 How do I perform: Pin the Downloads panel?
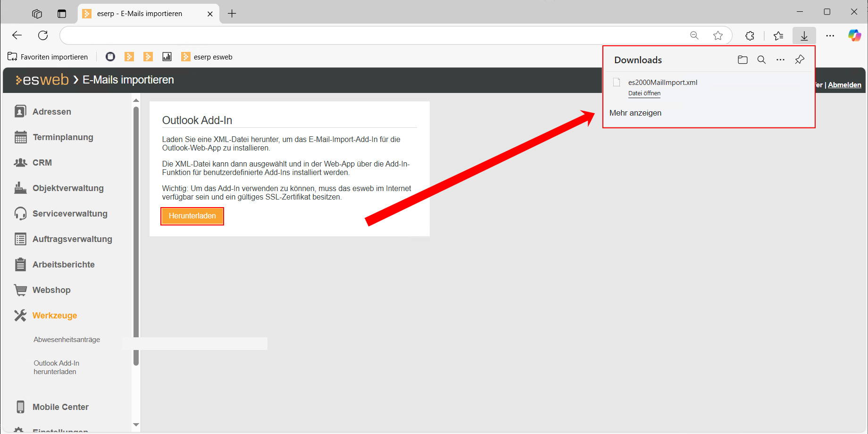800,60
